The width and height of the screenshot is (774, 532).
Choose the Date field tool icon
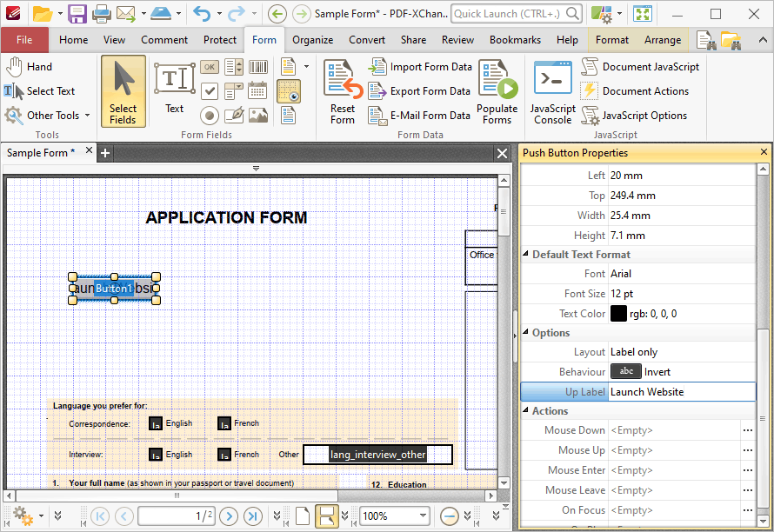click(x=258, y=91)
